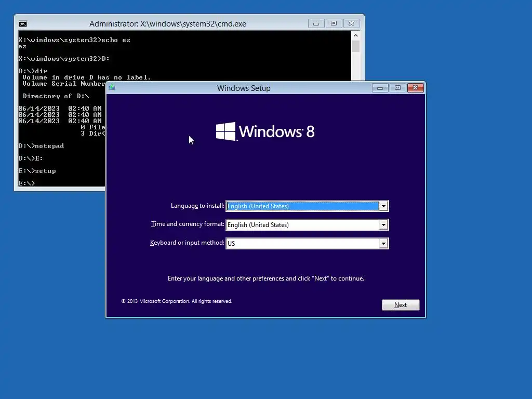
Task: Click the Windows Setup title bar text
Action: click(244, 88)
